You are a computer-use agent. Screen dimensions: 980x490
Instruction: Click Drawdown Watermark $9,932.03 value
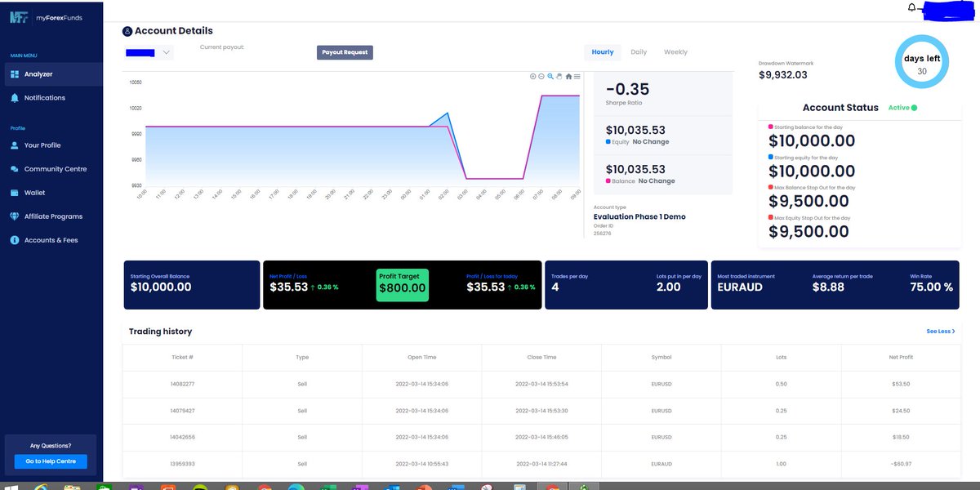coord(782,75)
